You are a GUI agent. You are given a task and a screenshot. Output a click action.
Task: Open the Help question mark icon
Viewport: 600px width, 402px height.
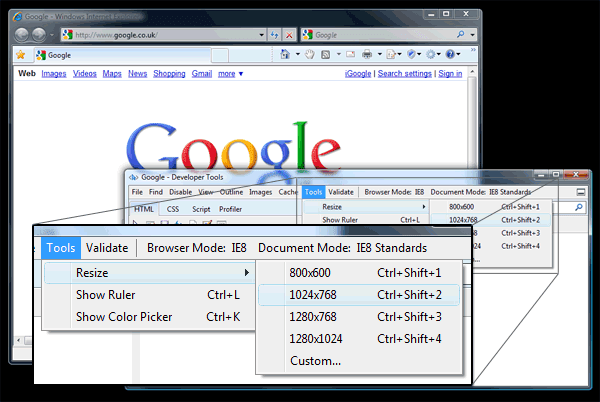(453, 54)
